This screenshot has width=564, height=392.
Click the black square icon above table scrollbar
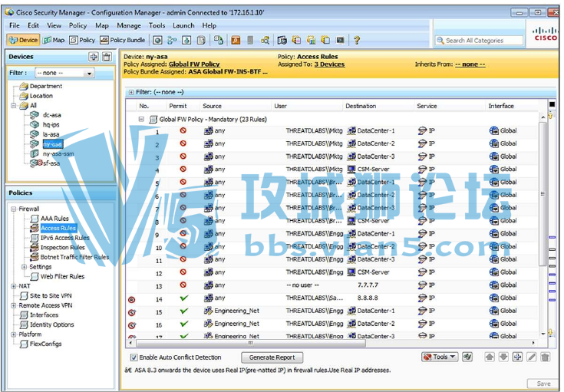coord(552,104)
